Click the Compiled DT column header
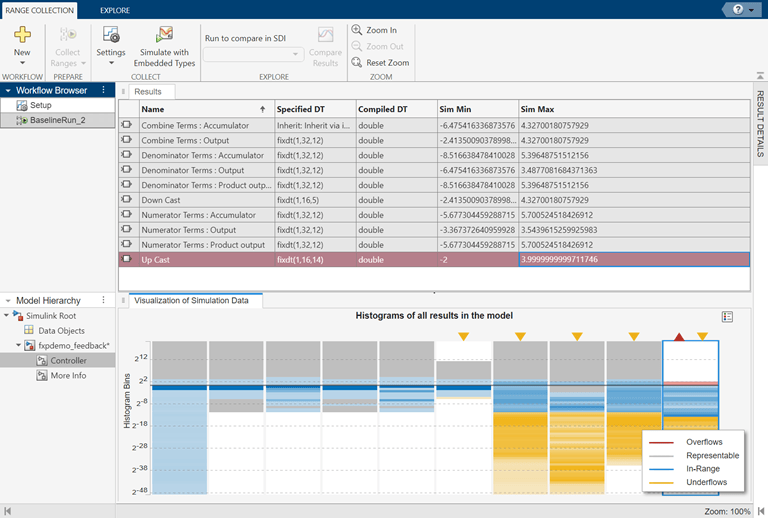Screen dimensions: 768x518 (x=397, y=109)
